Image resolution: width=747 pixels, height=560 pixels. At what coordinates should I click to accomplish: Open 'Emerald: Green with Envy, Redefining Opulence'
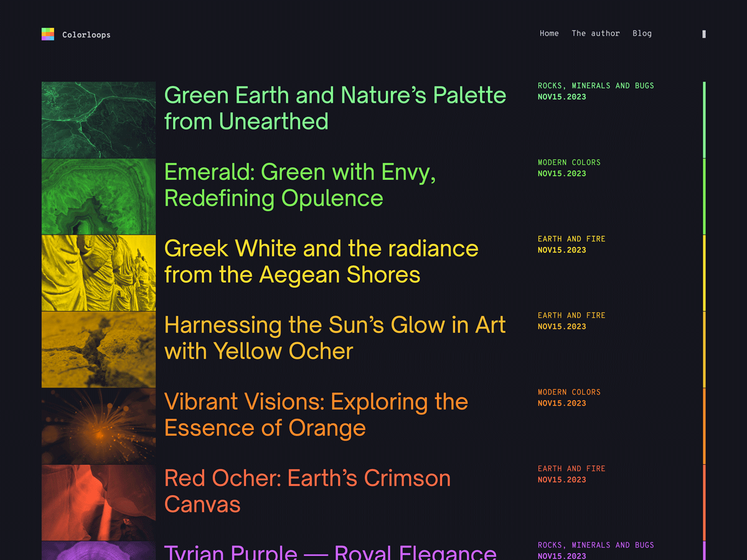point(299,185)
